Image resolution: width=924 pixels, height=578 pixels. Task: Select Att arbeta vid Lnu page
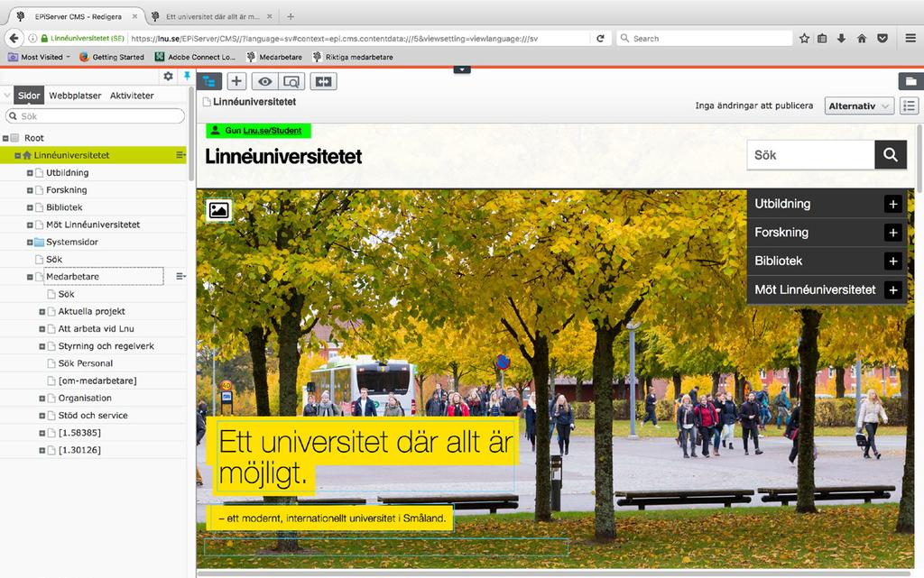(96, 328)
